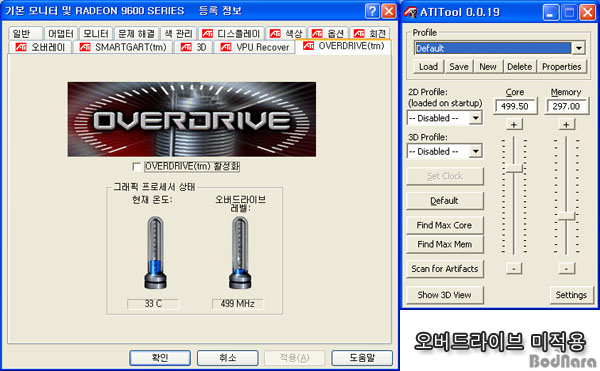Open the ATI VPU Recover tab
The width and height of the screenshot is (600, 371).
[255, 47]
